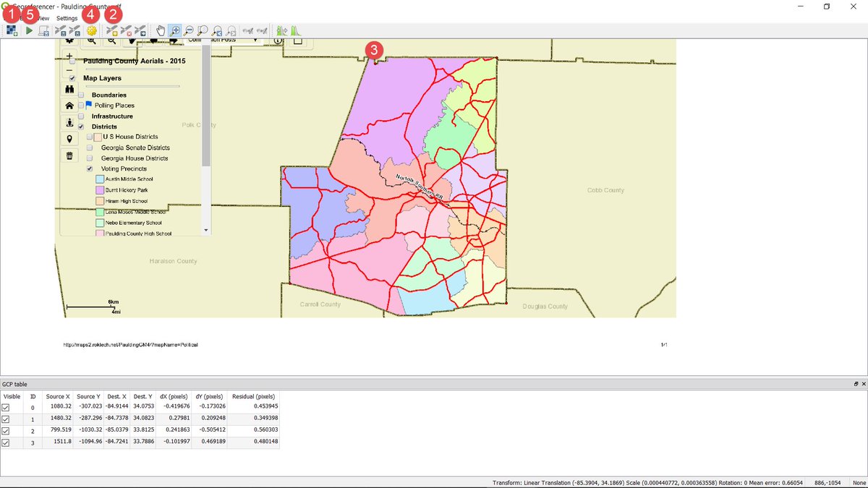
Task: Select residual cell 0.453945
Action: tap(253, 407)
